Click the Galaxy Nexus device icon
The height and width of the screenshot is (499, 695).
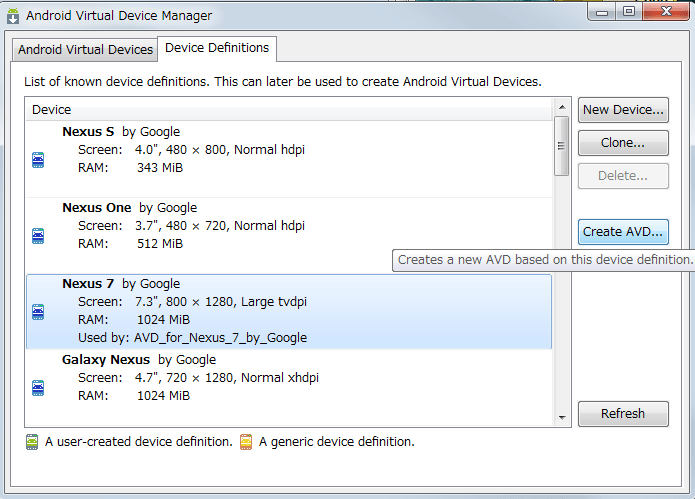[38, 388]
